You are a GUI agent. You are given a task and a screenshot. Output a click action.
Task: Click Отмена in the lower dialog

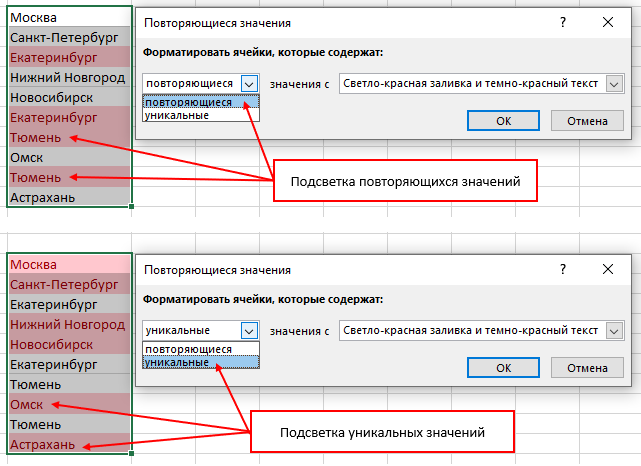pyautogui.click(x=587, y=368)
